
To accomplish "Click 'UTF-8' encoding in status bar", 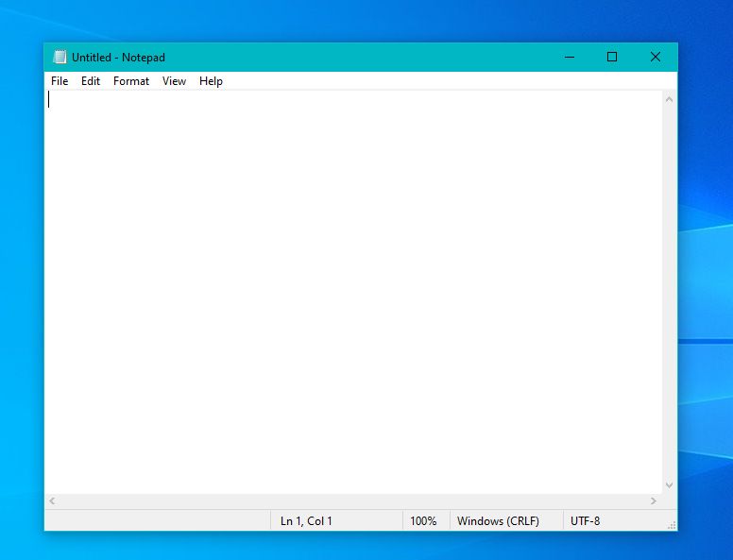I will pos(585,521).
